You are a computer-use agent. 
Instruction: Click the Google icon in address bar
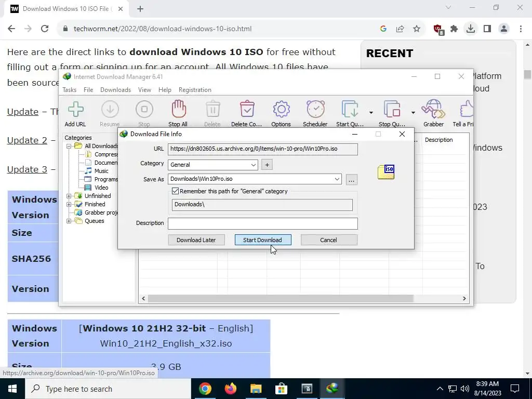(383, 29)
